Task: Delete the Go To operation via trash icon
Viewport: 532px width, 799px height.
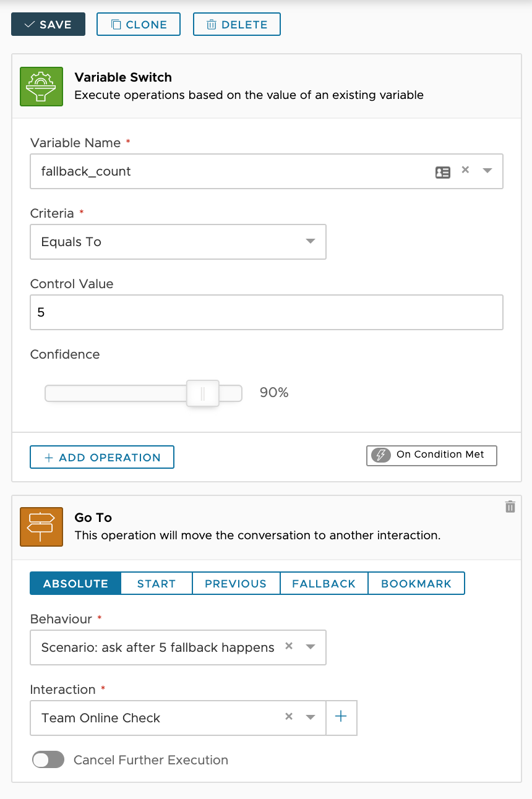Action: [x=510, y=507]
